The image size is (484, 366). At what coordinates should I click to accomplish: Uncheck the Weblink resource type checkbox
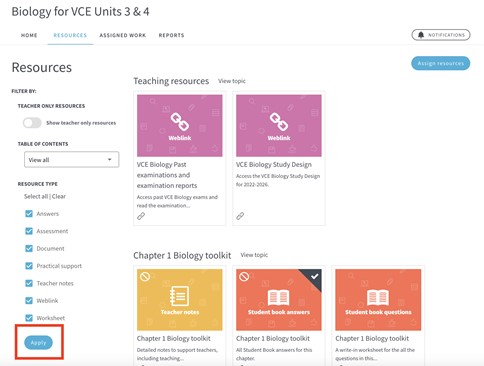point(29,300)
